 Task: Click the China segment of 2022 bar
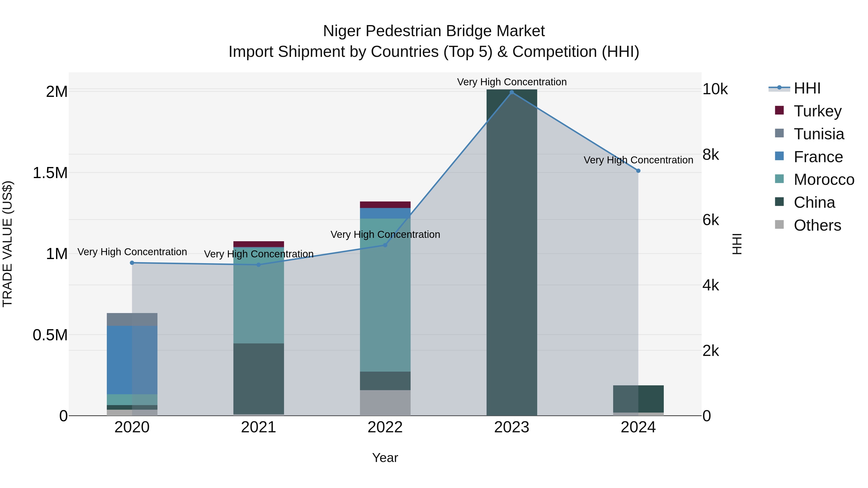click(385, 381)
